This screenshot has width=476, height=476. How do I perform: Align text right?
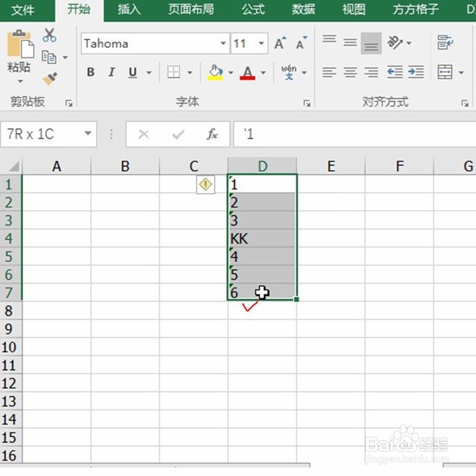point(371,72)
